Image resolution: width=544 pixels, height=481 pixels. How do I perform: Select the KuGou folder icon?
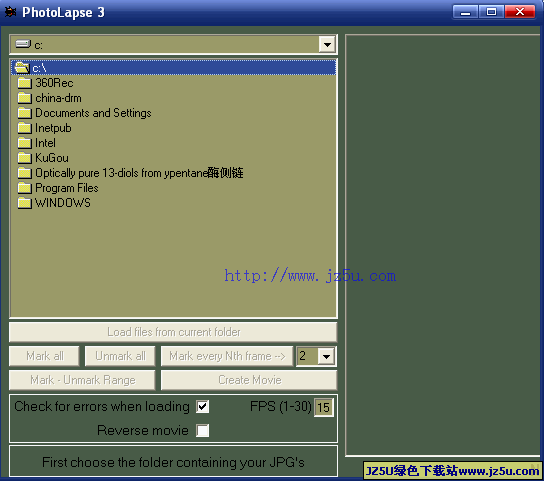(x=25, y=158)
